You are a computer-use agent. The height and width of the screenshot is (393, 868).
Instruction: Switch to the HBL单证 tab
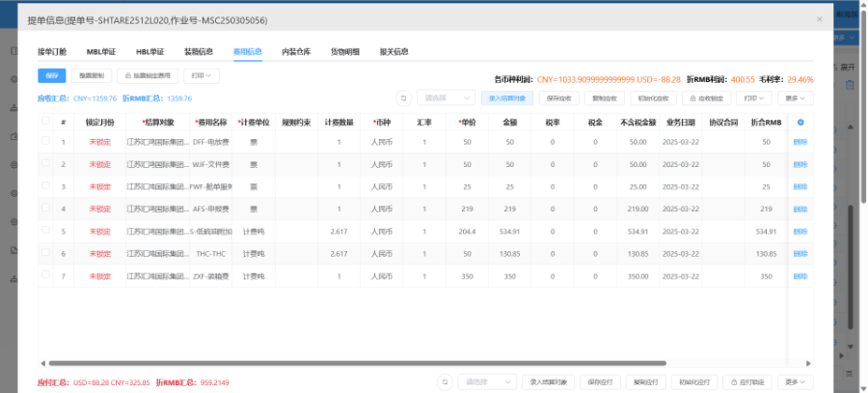point(150,51)
